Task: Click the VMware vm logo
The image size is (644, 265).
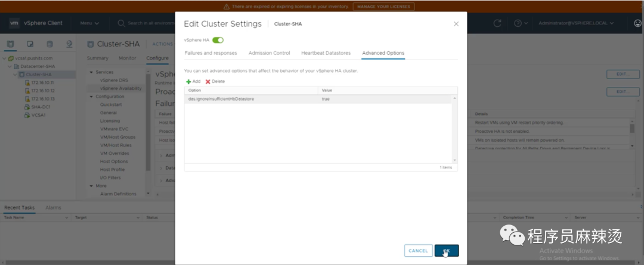Action: click(14, 23)
